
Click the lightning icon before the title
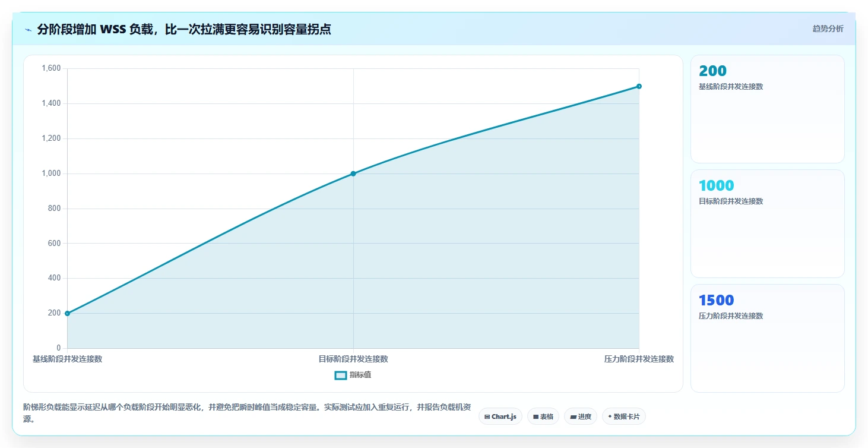pyautogui.click(x=28, y=30)
